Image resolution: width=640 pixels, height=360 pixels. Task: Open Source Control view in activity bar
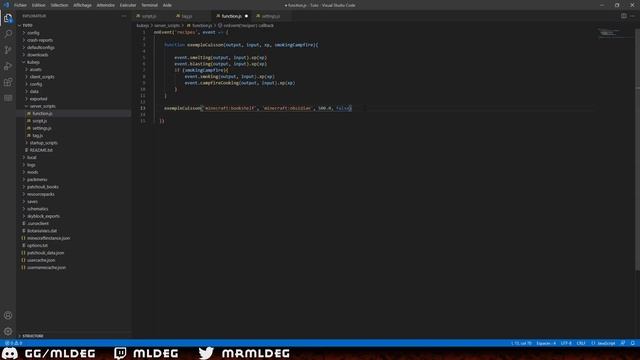[x=8, y=50]
